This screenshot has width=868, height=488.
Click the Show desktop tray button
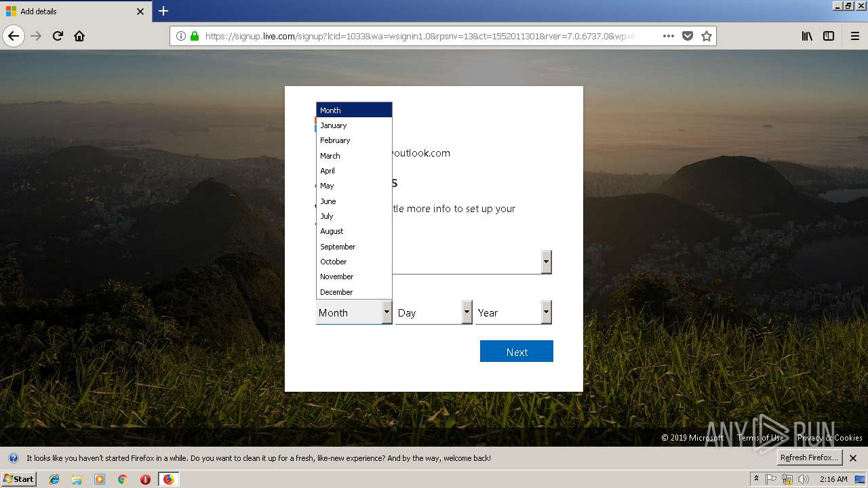[x=860, y=479]
